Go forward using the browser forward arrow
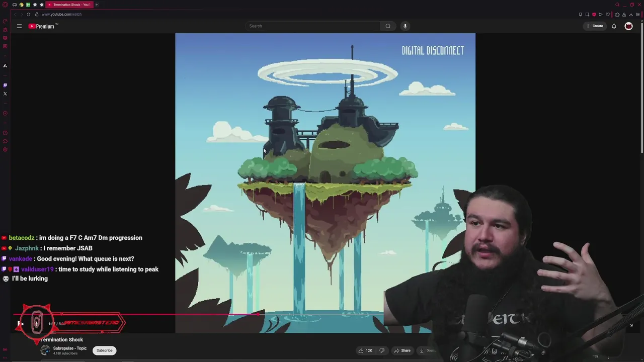 tap(22, 14)
